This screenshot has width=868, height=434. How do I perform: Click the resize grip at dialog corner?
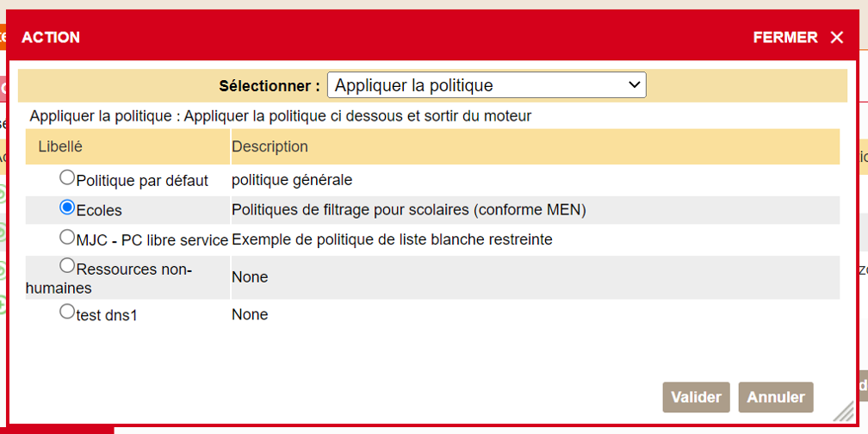tap(843, 410)
